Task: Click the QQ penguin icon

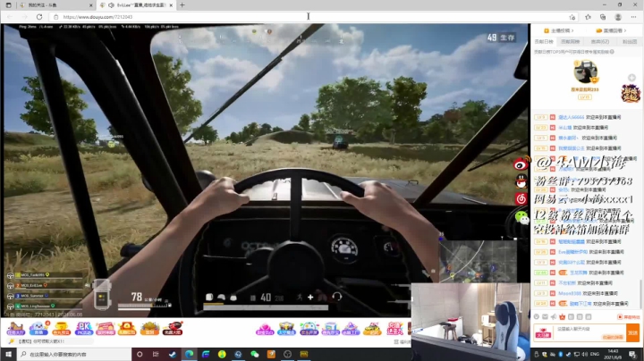Action: click(521, 180)
